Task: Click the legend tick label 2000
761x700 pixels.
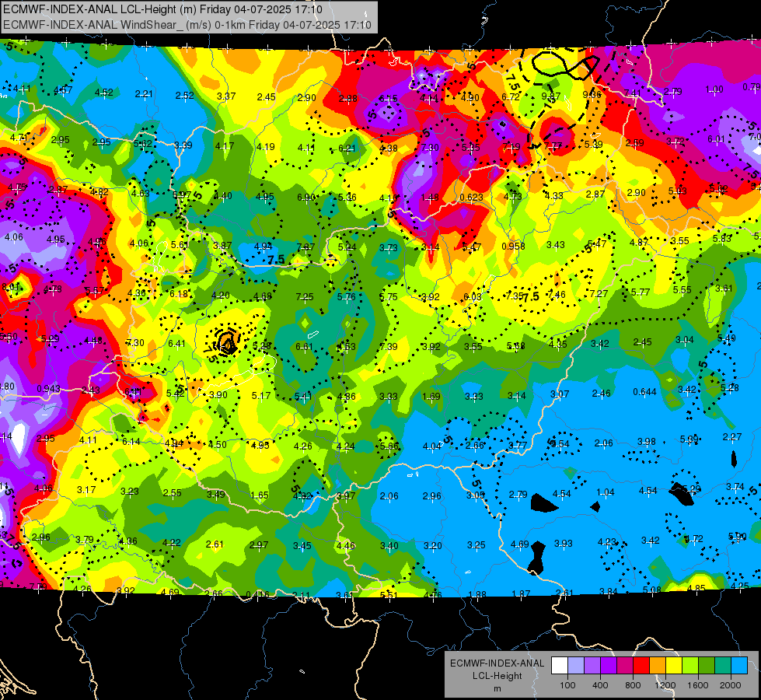Action: 731,685
